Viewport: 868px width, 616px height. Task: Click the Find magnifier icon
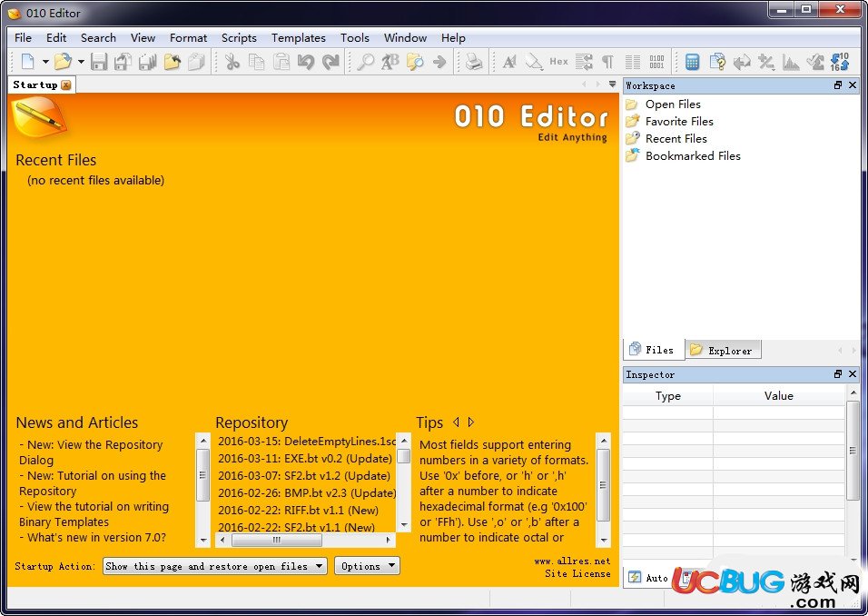[x=365, y=62]
